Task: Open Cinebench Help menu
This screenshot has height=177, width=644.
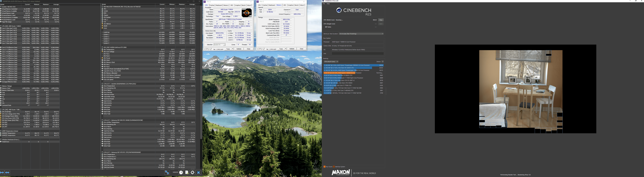Action: click(x=328, y=4)
